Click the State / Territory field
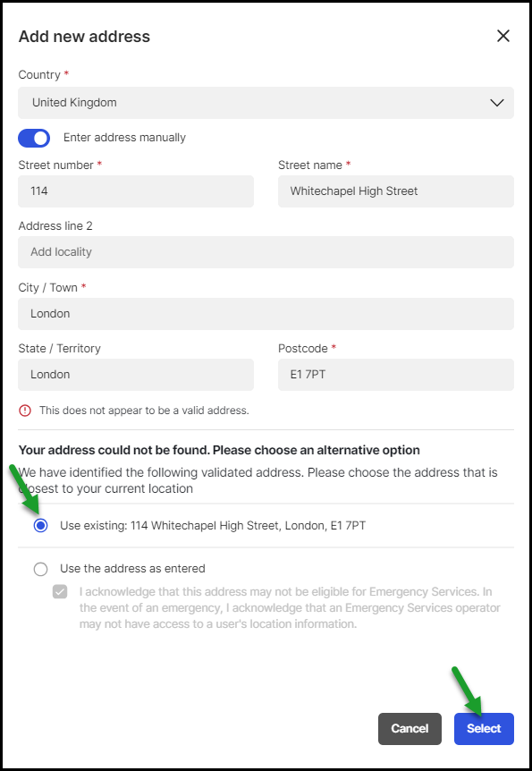 click(x=136, y=375)
